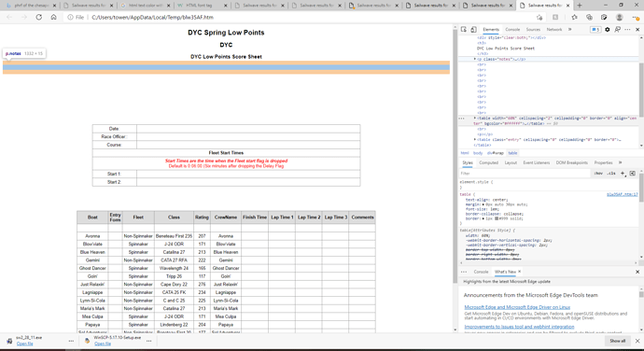
Task: Switch to the Sources tab
Action: tap(533, 30)
